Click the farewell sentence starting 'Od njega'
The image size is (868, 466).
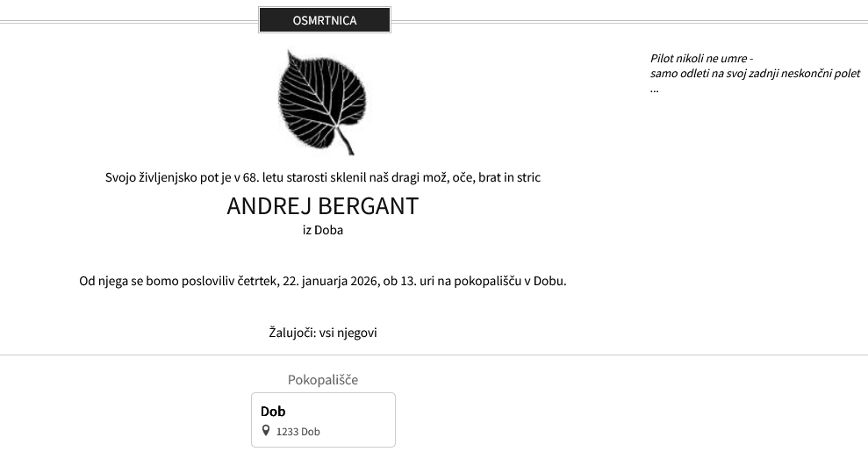click(x=323, y=282)
